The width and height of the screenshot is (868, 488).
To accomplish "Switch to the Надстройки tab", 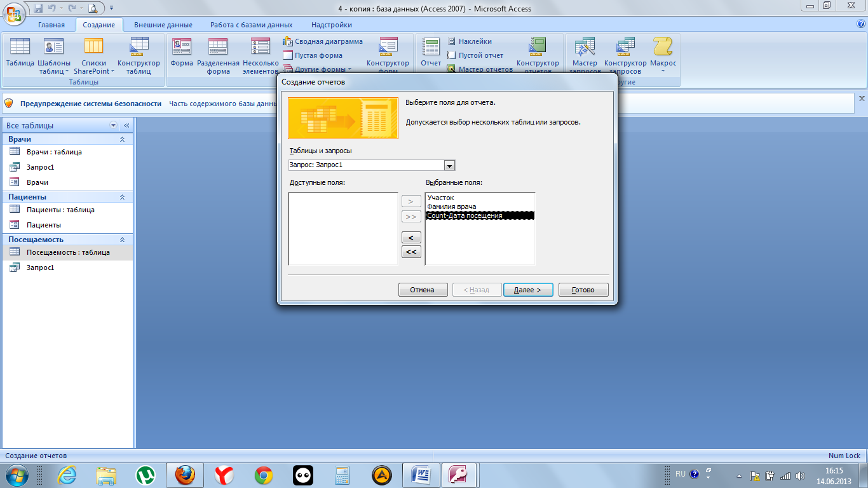I will tap(332, 25).
